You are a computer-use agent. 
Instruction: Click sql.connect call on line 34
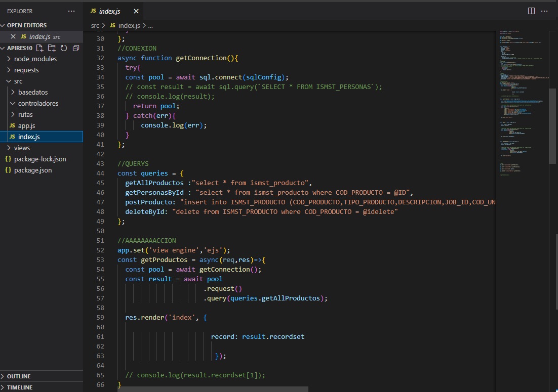tap(221, 77)
